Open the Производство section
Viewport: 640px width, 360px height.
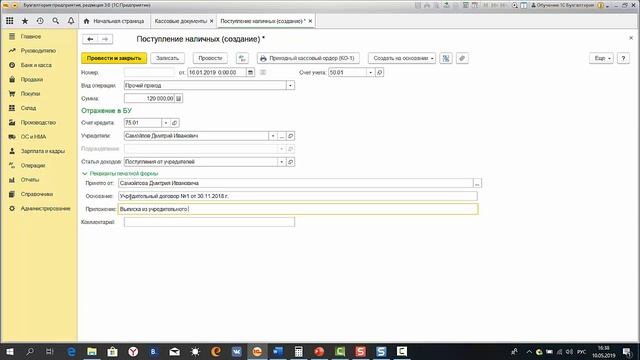[38, 122]
